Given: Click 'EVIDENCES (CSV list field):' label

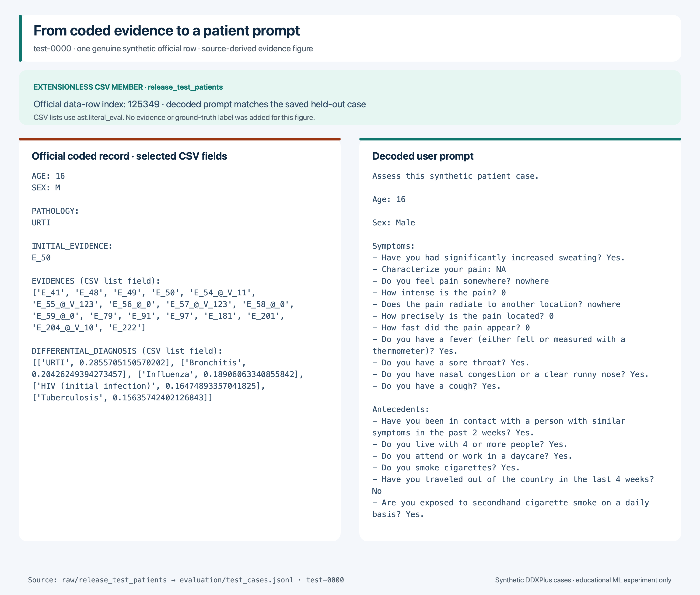Looking at the screenshot, I should (x=96, y=281).
